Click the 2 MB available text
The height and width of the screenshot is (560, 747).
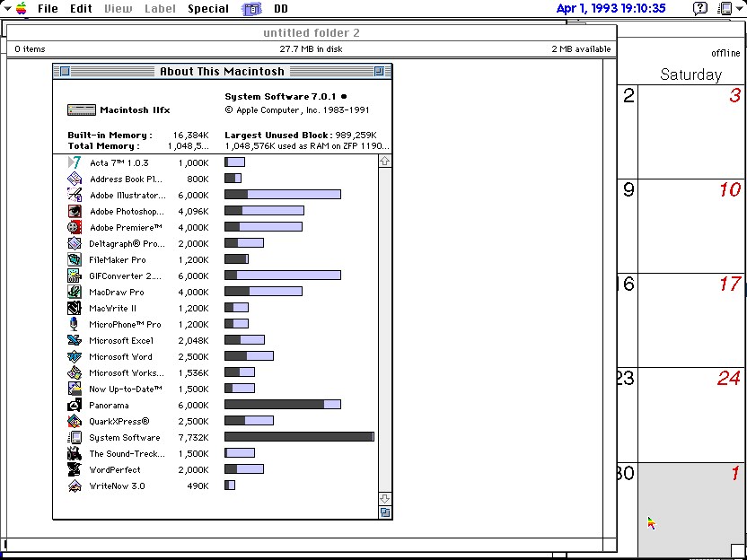(581, 49)
